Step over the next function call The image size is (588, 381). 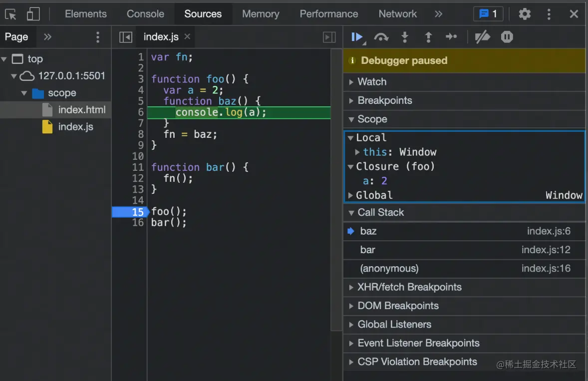coord(381,37)
